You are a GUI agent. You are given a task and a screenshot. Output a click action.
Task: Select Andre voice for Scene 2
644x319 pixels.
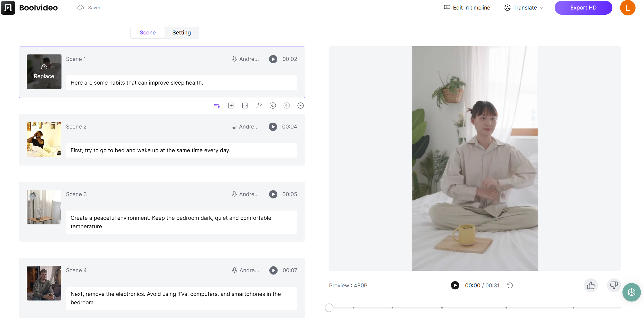(x=245, y=127)
